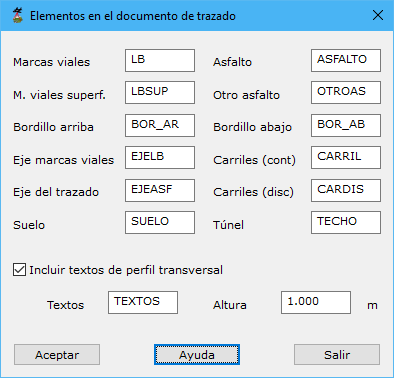Click the Eje marcas viales label
The image size is (394, 378).
point(63,160)
